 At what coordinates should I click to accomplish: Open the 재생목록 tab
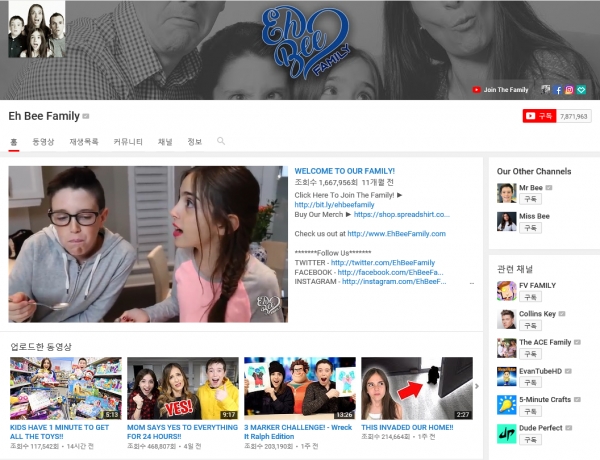(84, 142)
